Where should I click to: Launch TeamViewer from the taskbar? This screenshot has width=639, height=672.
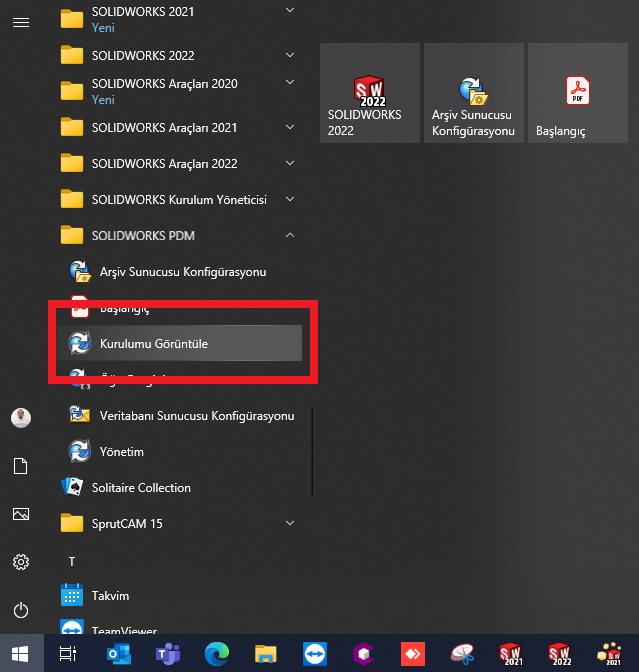click(314, 654)
